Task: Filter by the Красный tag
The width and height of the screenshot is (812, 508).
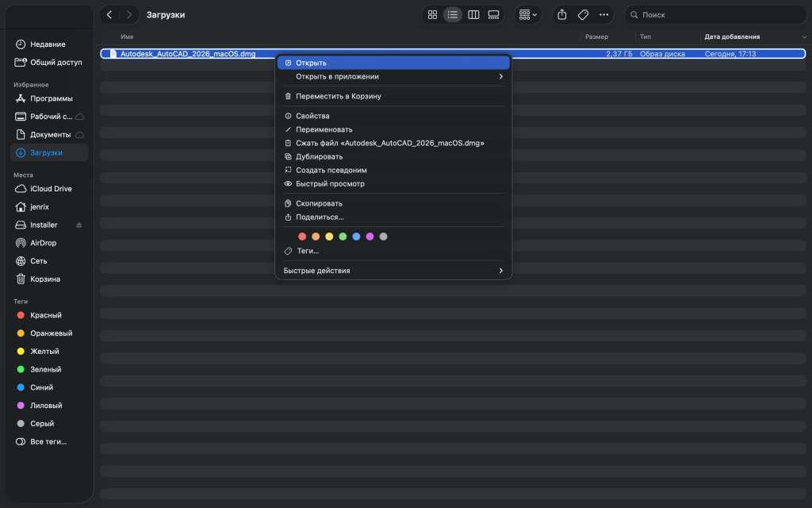Action: (49, 315)
